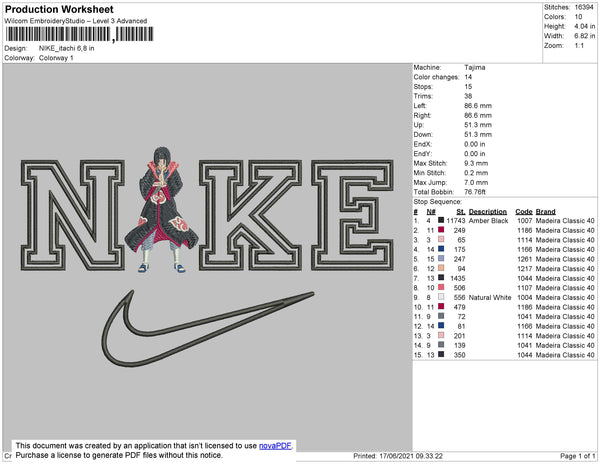The width and height of the screenshot is (600, 464).
Task: Click the Max Jump value 7.0 mm
Action: pyautogui.click(x=476, y=182)
